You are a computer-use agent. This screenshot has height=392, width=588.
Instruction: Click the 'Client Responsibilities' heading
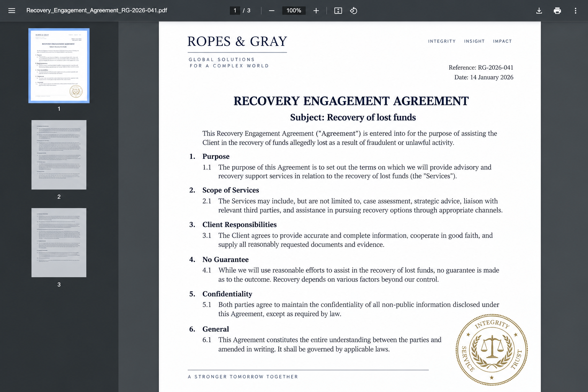click(x=239, y=225)
